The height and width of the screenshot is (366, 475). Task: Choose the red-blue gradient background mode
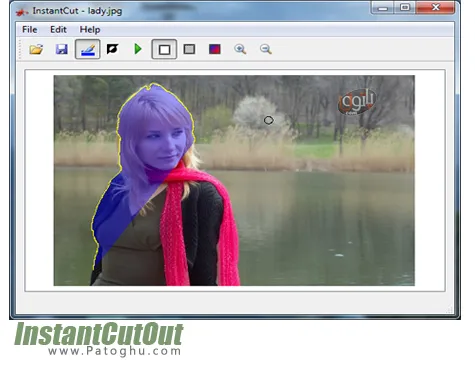[215, 49]
